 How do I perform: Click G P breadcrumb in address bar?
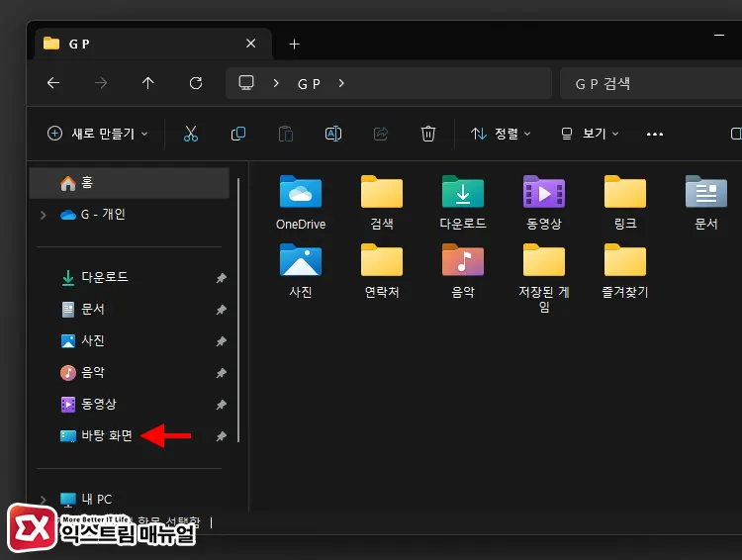coord(309,84)
